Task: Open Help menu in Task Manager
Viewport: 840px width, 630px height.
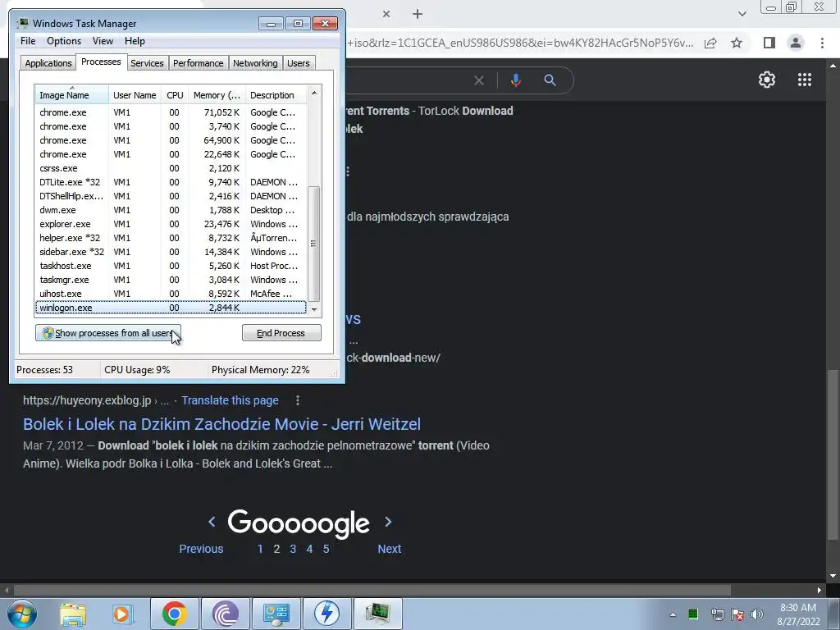Action: (x=135, y=41)
